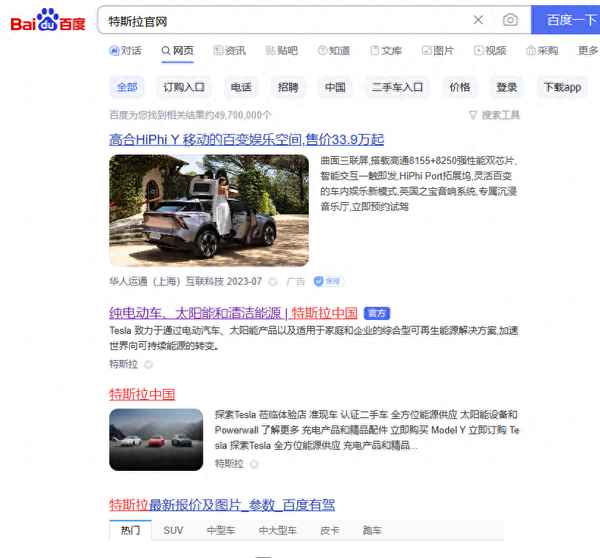Filter results by 订购入口
This screenshot has height=558, width=600.
(x=184, y=87)
